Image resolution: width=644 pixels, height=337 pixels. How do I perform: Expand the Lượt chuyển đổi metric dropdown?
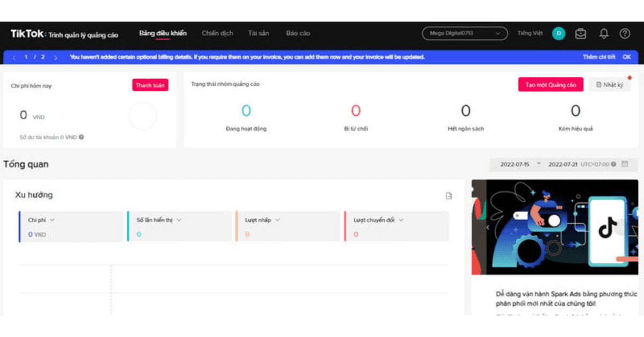click(401, 220)
